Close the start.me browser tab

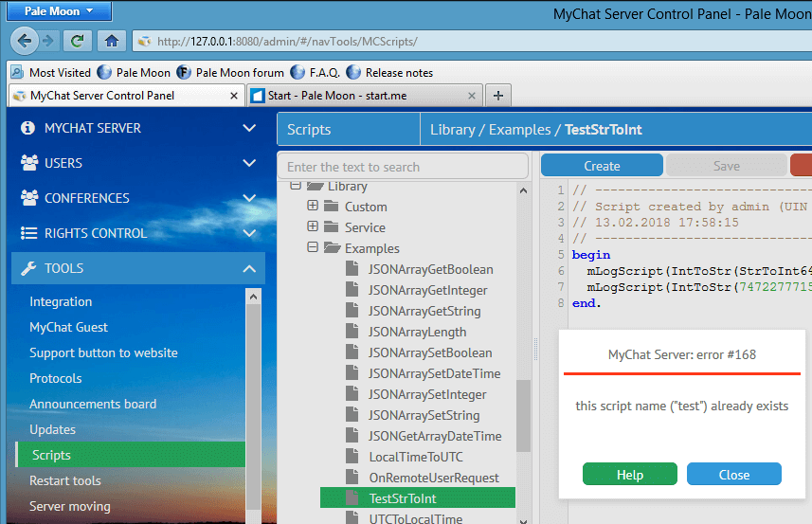point(471,96)
